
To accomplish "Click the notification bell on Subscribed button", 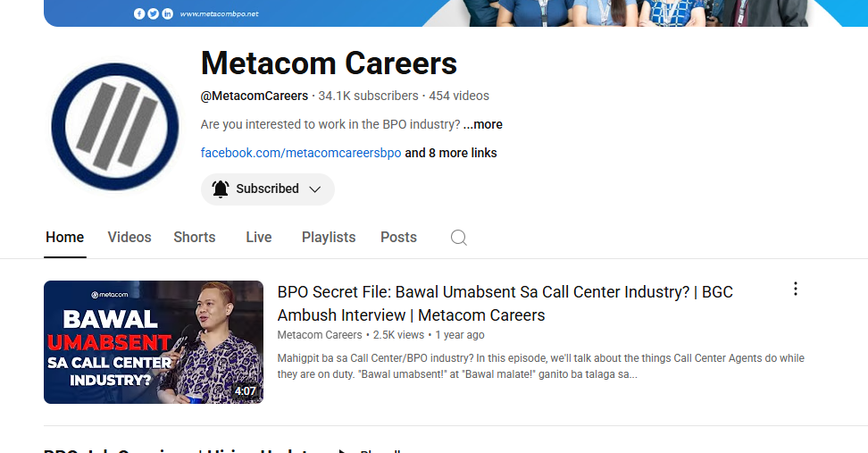I will click(221, 189).
